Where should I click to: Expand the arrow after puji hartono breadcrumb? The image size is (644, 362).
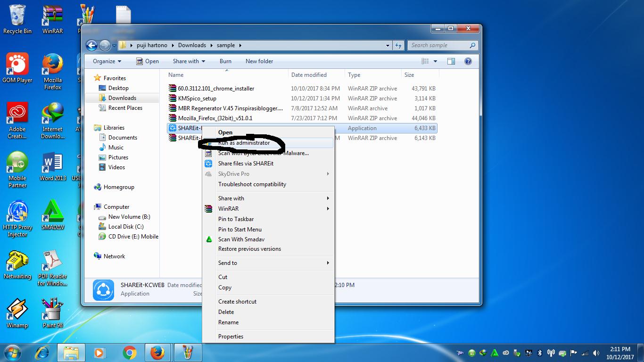tap(173, 45)
